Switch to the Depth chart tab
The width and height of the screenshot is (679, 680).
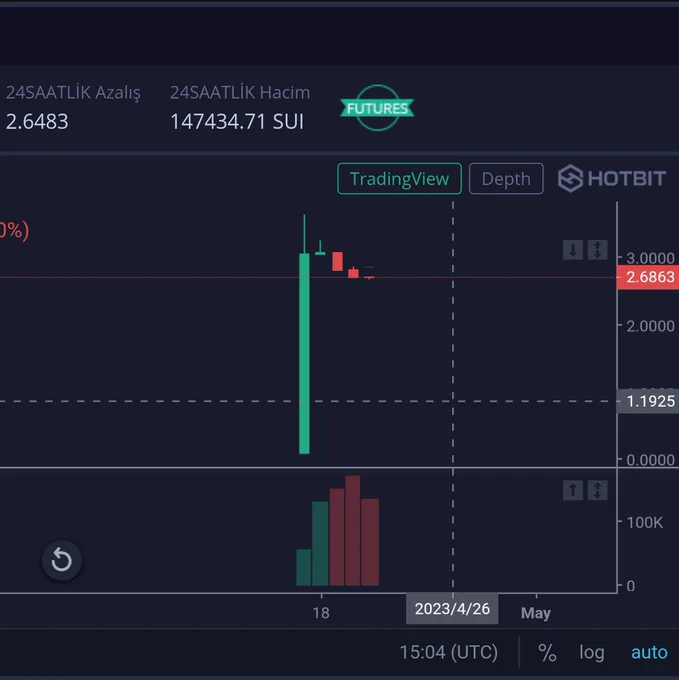506,179
